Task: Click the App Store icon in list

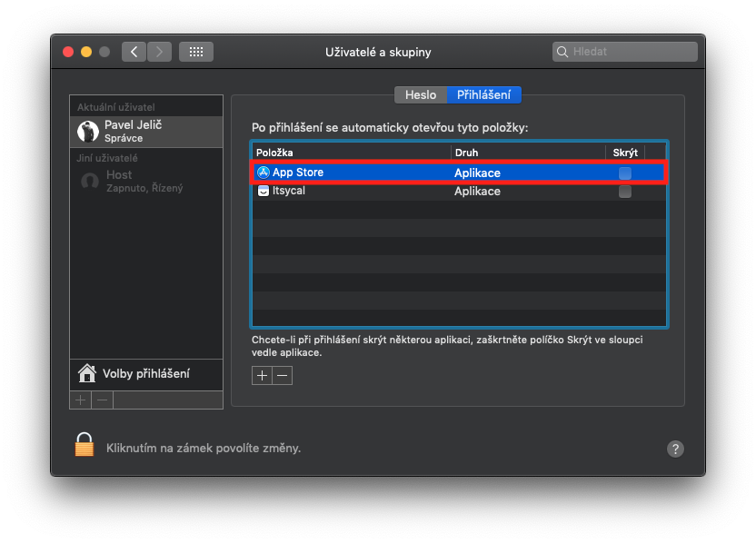Action: 263,173
